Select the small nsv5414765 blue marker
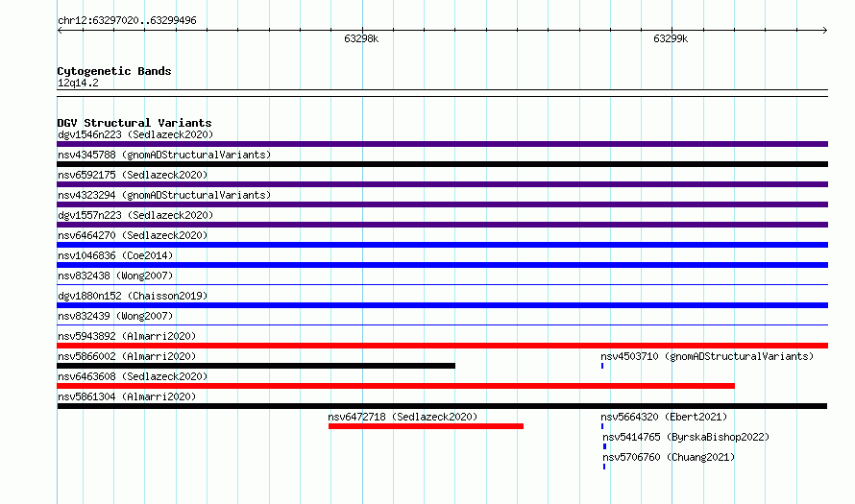The width and height of the screenshot is (855, 504). (604, 446)
